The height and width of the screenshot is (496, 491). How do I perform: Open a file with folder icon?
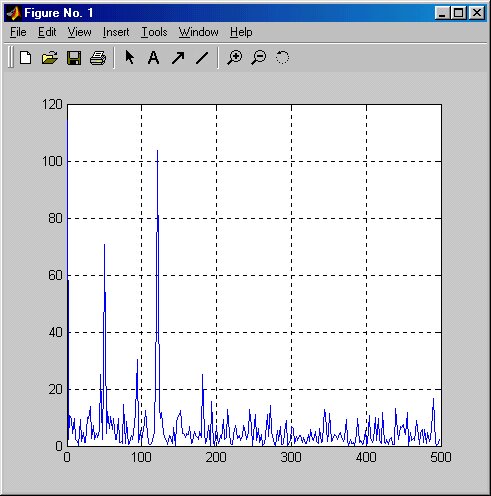50,58
